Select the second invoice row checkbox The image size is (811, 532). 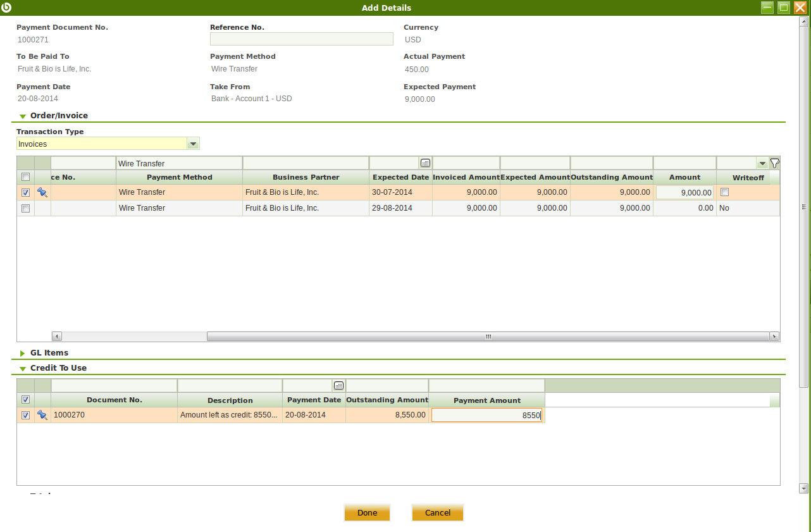[25, 208]
